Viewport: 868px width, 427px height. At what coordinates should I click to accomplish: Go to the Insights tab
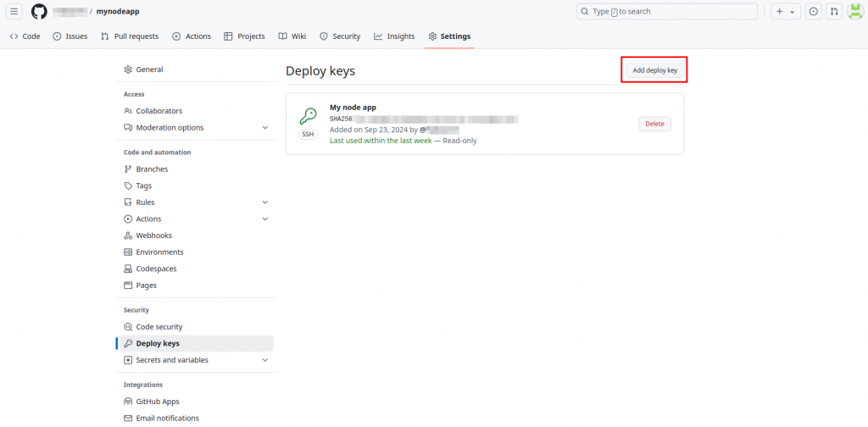tap(394, 36)
